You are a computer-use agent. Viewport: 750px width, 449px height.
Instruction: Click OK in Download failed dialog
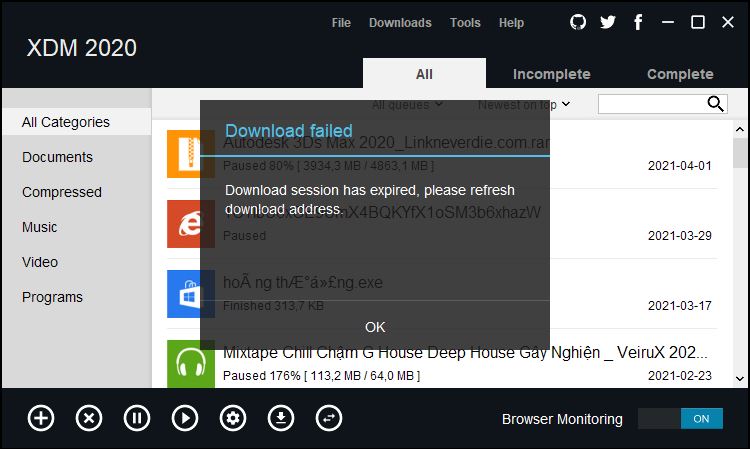375,327
